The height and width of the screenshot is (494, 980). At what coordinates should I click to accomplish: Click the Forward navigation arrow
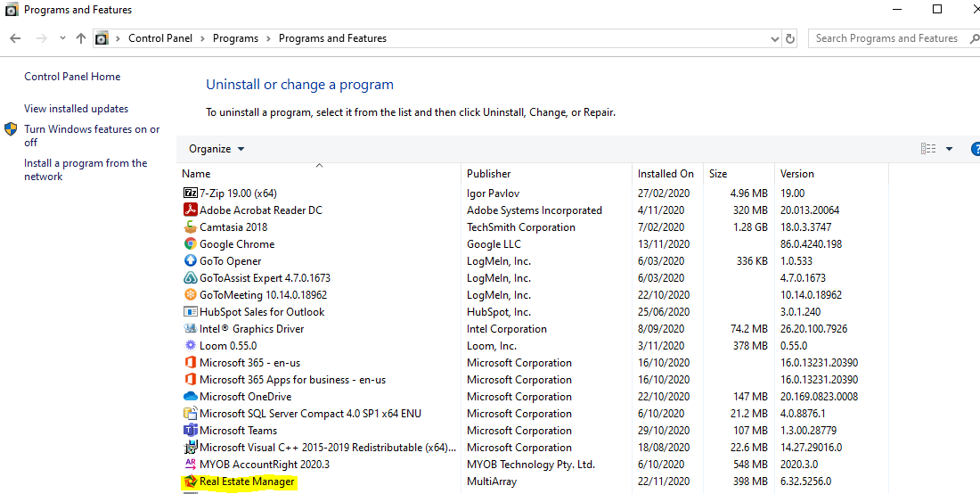[41, 38]
